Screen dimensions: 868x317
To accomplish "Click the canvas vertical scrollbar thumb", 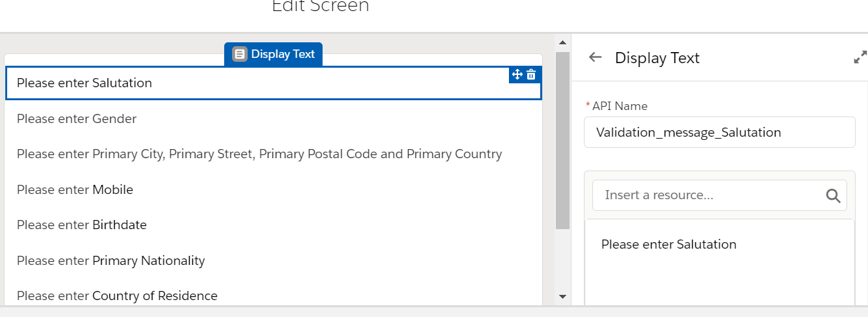I will pos(562,140).
